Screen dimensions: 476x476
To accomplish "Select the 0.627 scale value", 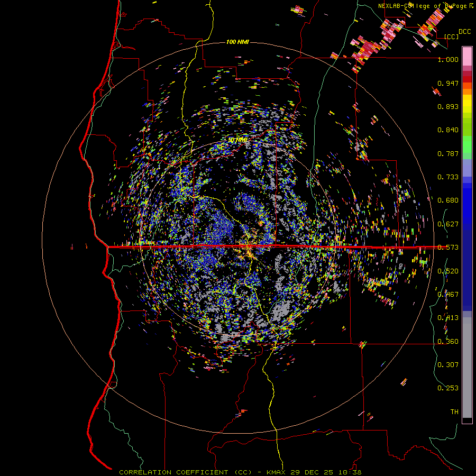I will click(448, 224).
